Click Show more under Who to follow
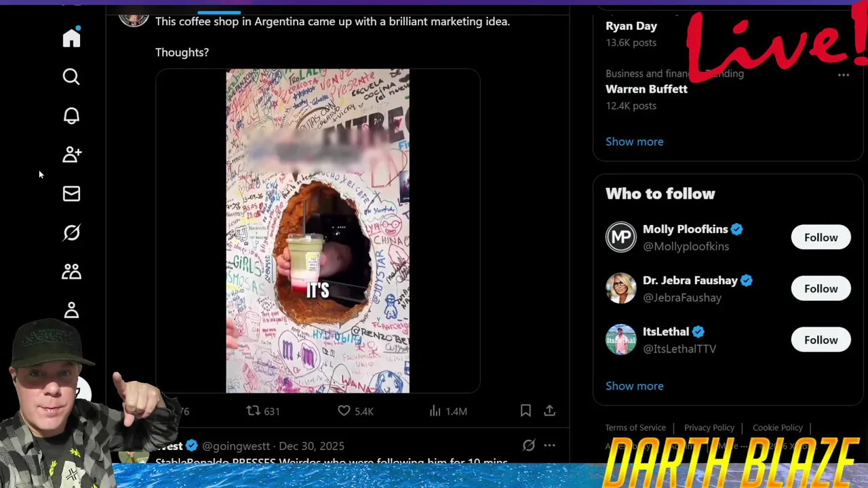 [x=635, y=386]
